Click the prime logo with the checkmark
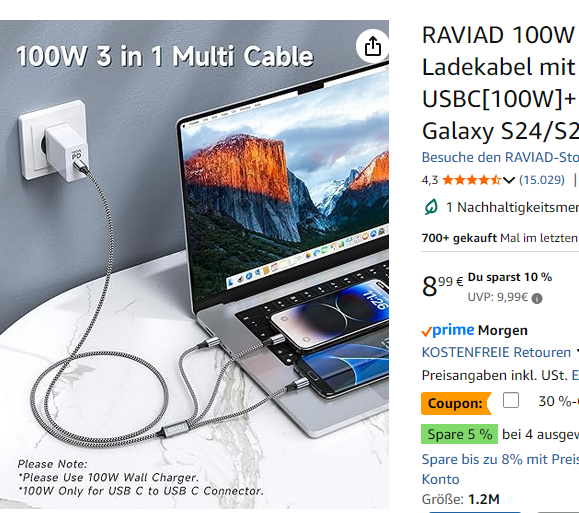Viewport: 579px width, 513px height. (448, 330)
